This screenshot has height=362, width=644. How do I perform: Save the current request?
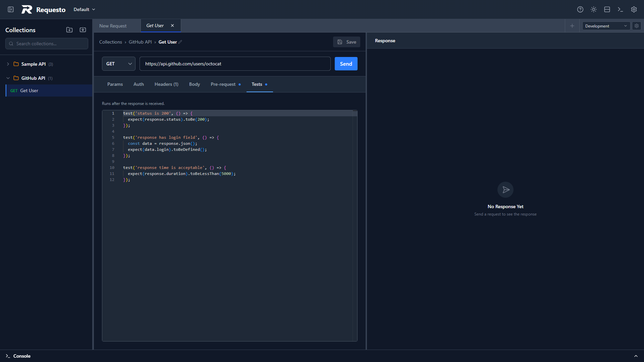(x=346, y=42)
